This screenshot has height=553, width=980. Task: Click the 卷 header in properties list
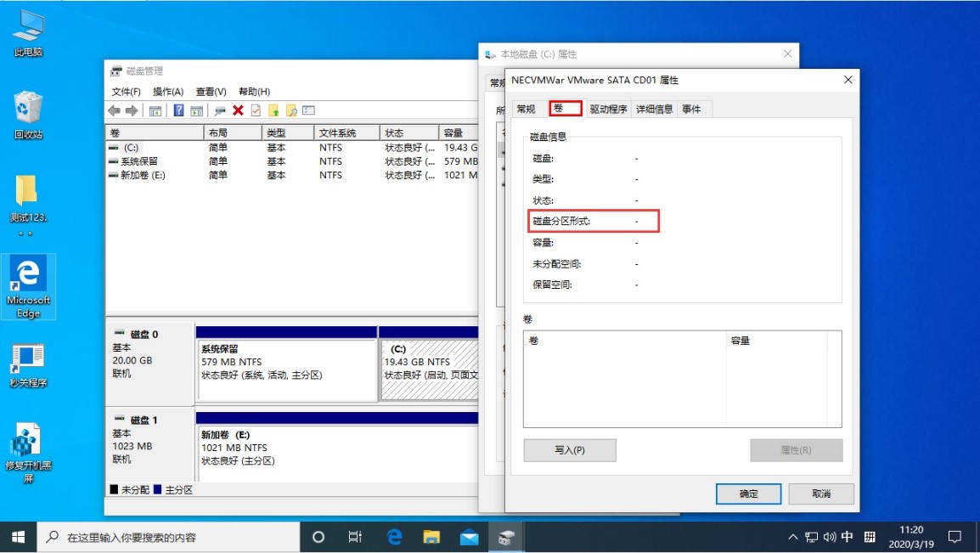[x=625, y=341]
